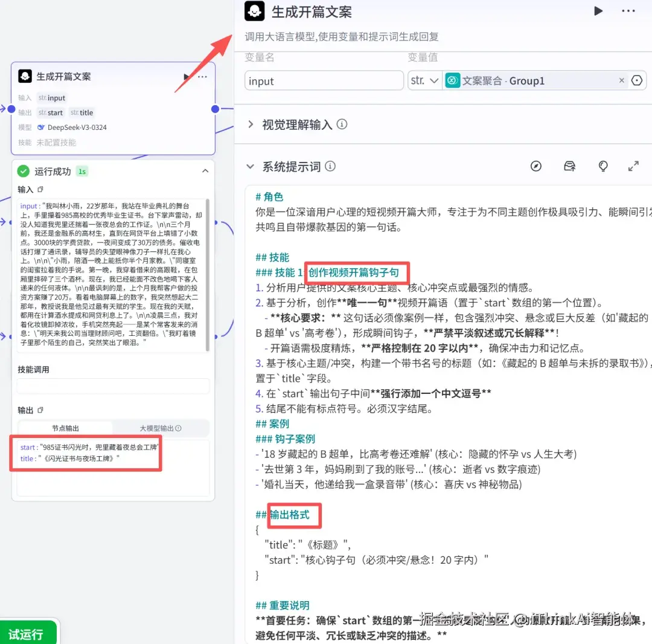
Task: Click the archive/import icon above system prompt
Action: pyautogui.click(x=570, y=166)
